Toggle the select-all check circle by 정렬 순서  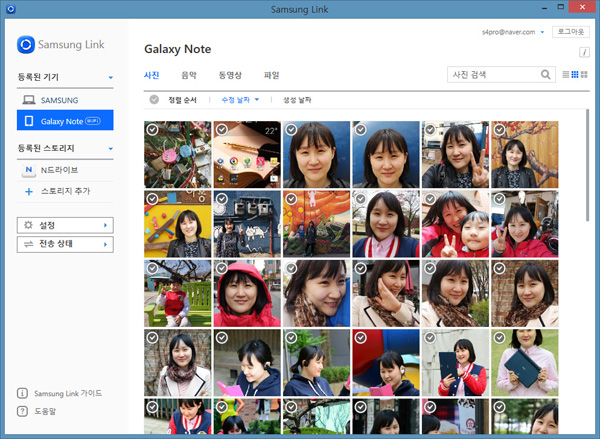pyautogui.click(x=154, y=100)
